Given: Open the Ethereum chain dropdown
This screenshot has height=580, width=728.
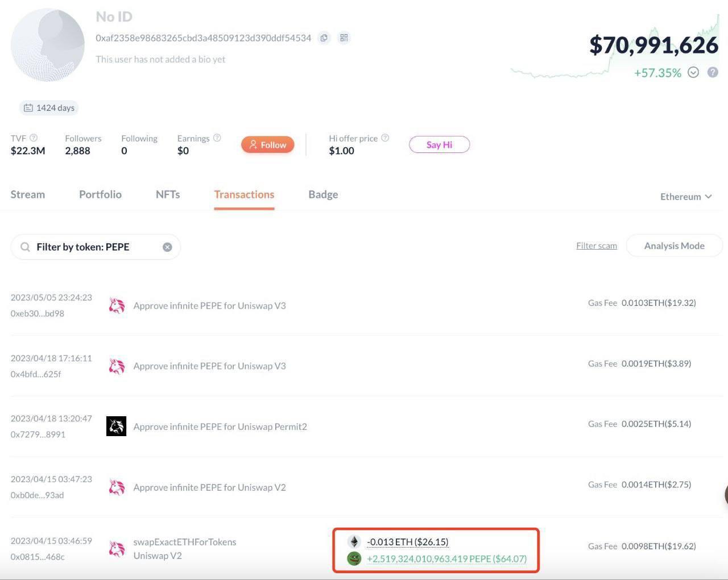Looking at the screenshot, I should [685, 196].
